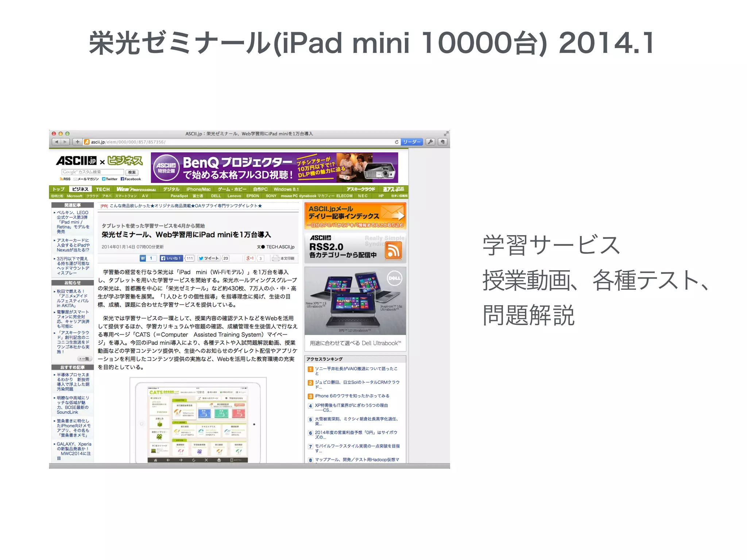Open the Facebook link in the header
The width and height of the screenshot is (747, 560).
coord(131,179)
